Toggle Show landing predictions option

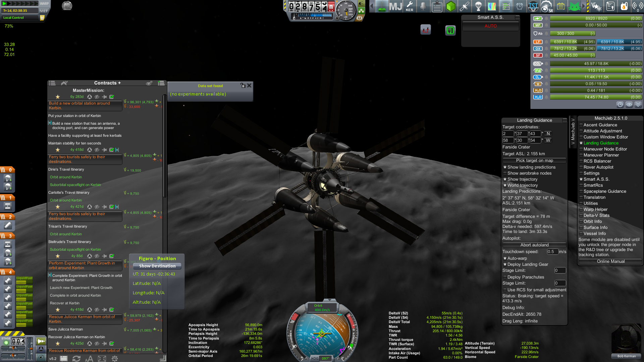pos(529,167)
